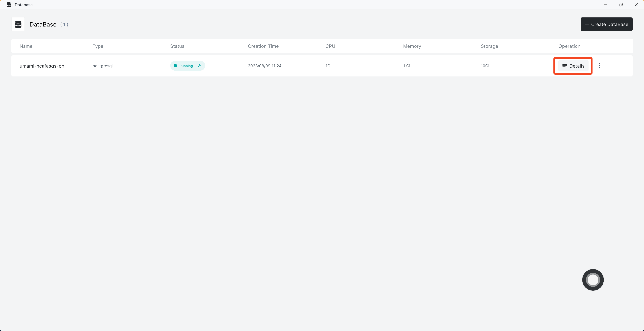Select the database name umami-ncafasqs-pg
The height and width of the screenshot is (331, 644).
coord(42,66)
